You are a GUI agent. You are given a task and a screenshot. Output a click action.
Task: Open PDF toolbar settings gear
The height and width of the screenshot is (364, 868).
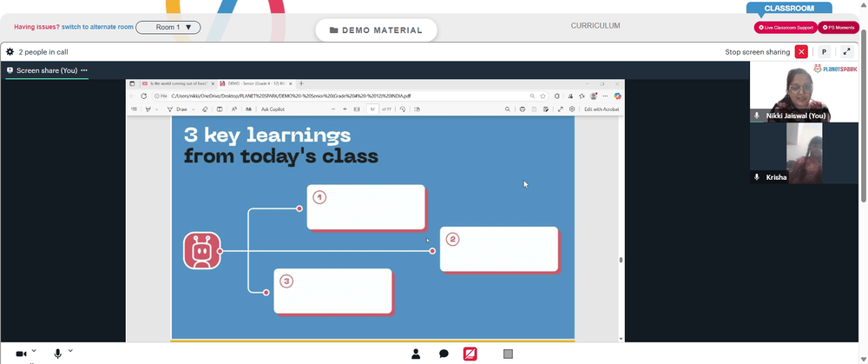tap(572, 109)
